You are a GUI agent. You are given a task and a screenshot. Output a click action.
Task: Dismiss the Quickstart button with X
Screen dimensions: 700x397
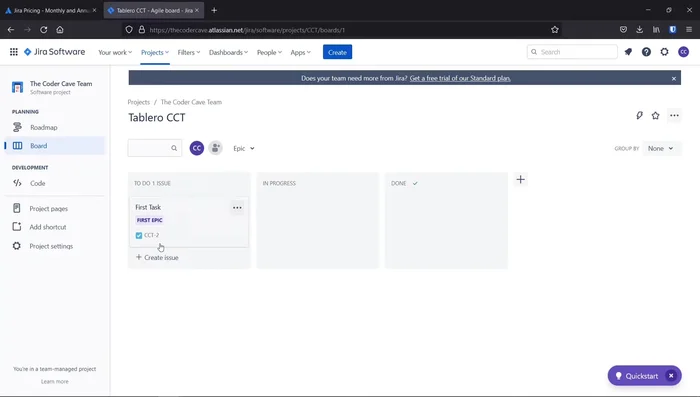coord(671,376)
